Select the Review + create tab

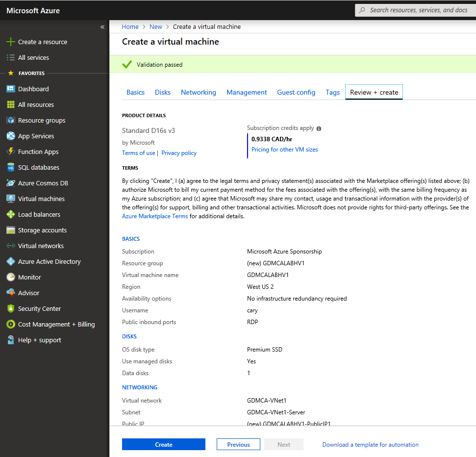(374, 92)
